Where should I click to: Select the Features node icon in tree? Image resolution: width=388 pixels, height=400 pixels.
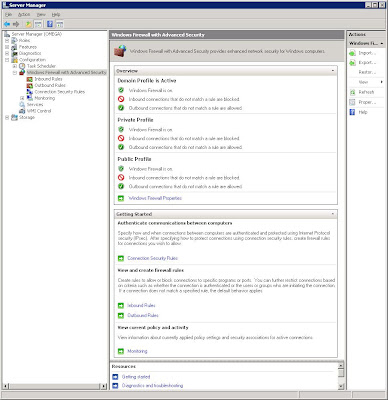click(x=14, y=47)
